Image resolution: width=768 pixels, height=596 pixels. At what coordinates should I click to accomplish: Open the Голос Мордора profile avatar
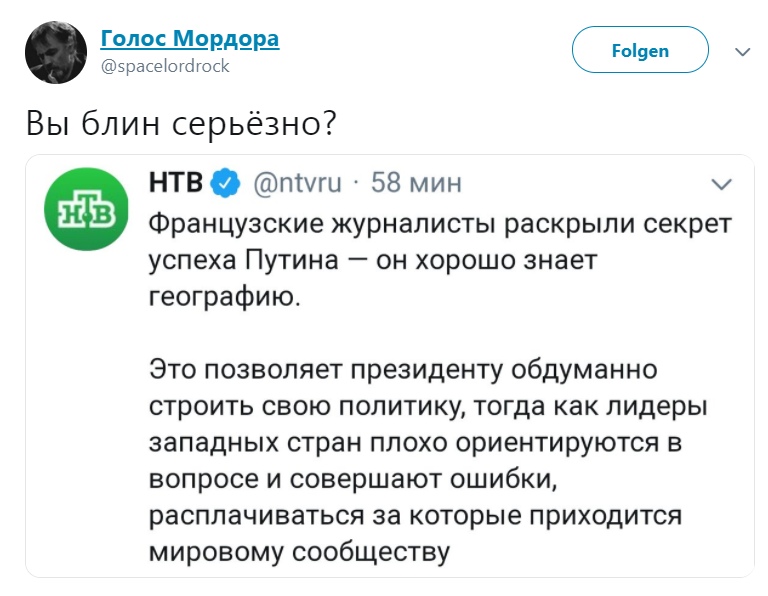point(51,52)
